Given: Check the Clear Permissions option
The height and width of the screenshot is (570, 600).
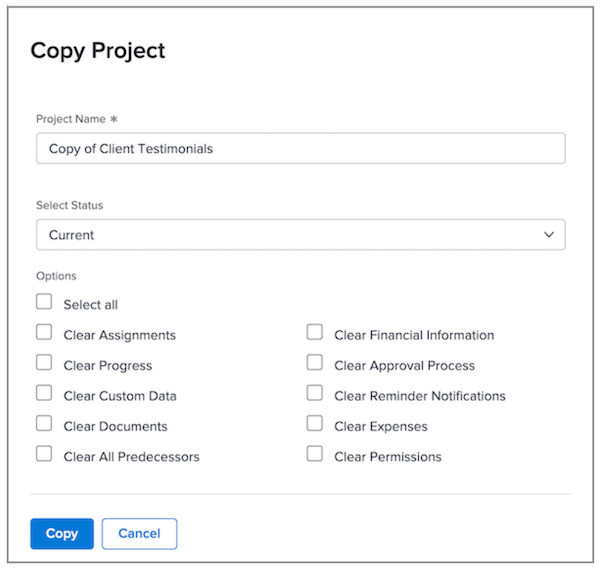Looking at the screenshot, I should (315, 454).
